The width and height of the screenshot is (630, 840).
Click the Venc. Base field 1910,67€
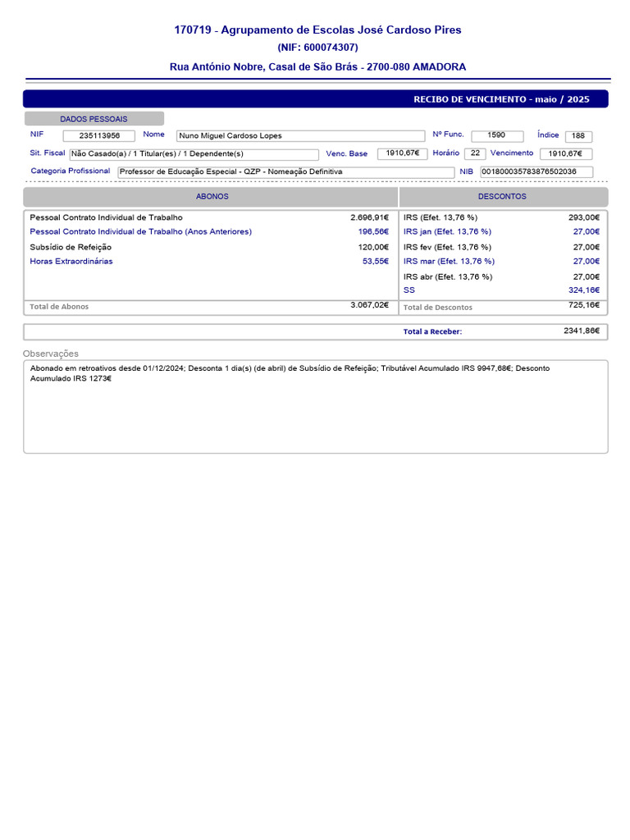tap(402, 153)
